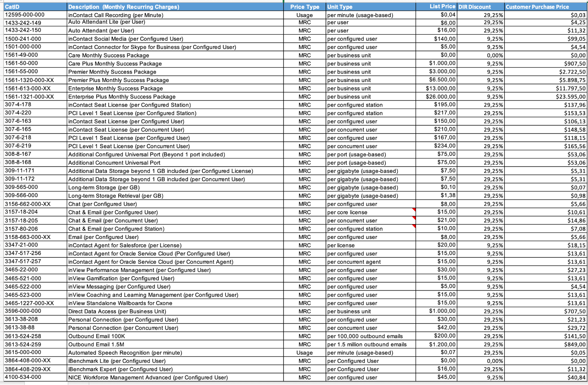Click the $23.595,00 customer purchase price cell
Viewport: 588px width, 385px height.
click(545, 97)
